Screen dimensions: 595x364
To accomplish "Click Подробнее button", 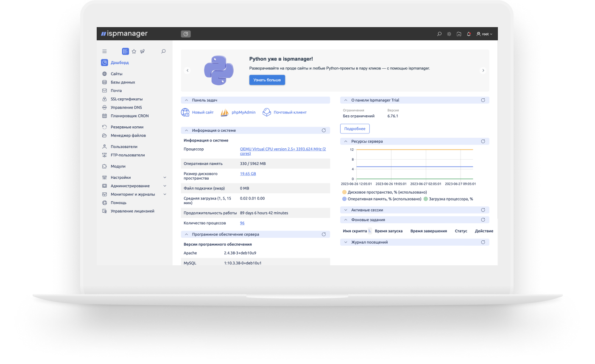I will 355,129.
